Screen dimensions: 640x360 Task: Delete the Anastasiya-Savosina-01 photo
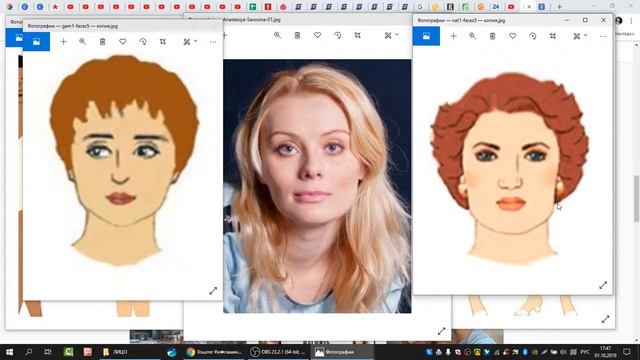[x=297, y=36]
